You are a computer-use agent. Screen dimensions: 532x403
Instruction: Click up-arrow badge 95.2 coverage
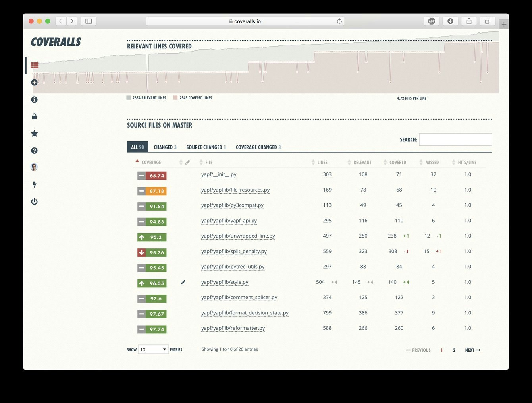[x=152, y=237]
